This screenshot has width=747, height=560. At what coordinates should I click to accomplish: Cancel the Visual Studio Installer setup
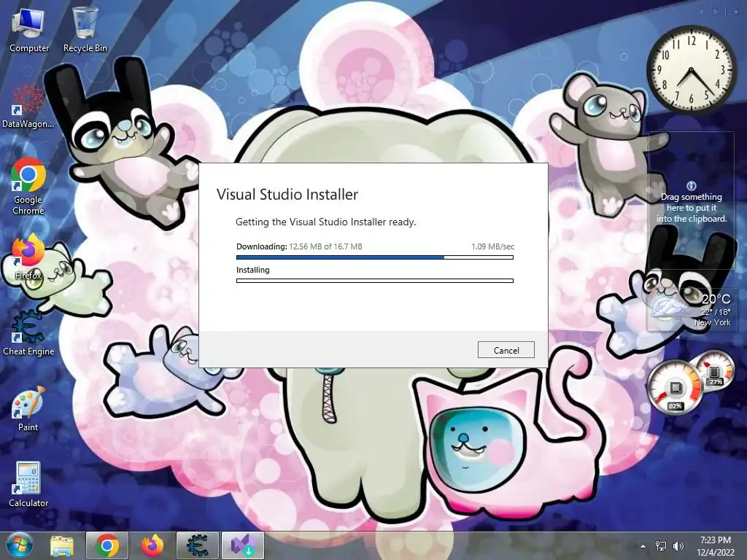pos(506,350)
